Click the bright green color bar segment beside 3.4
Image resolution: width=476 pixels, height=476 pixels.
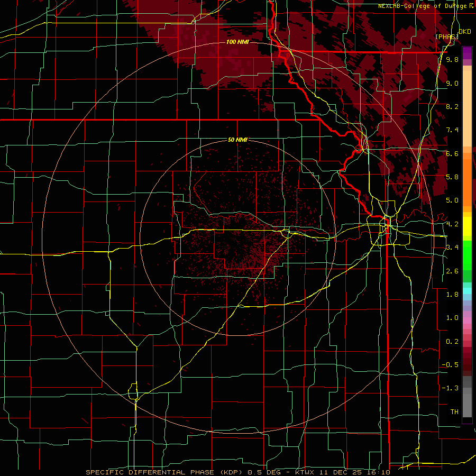tap(467, 255)
